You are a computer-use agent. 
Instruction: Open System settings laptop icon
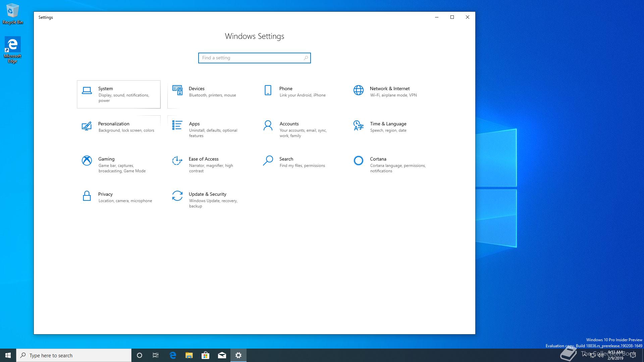click(x=87, y=90)
